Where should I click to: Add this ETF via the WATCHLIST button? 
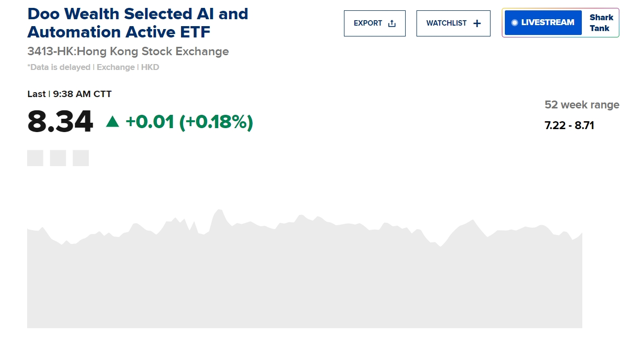click(454, 23)
